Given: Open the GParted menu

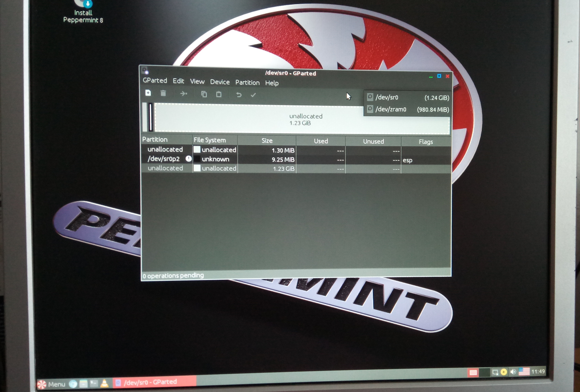Looking at the screenshot, I should (x=155, y=80).
